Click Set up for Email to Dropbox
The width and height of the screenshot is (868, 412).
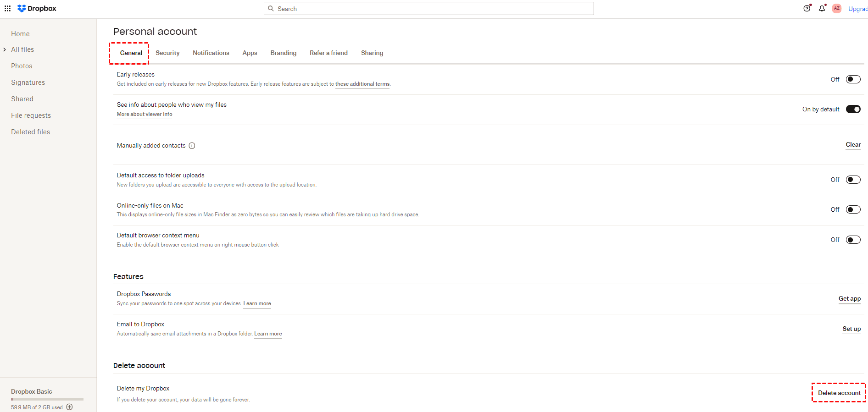pos(851,329)
